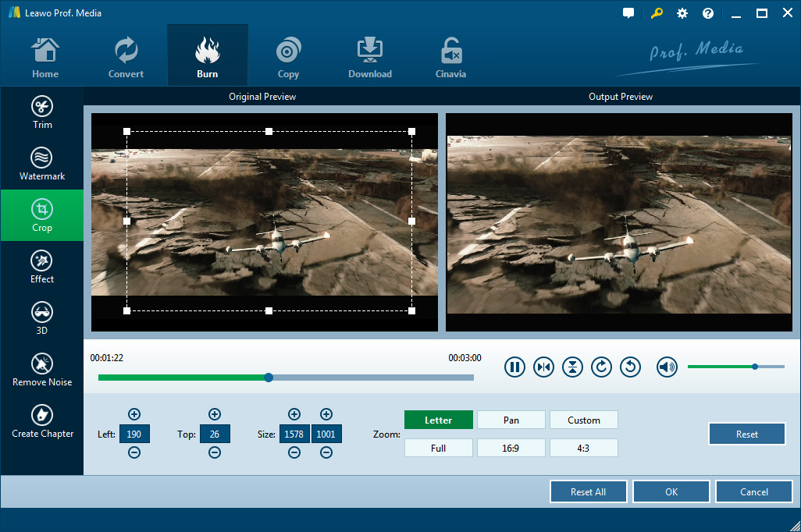Viewport: 801px width, 532px height.
Task: Open the Create Chapter panel
Action: coord(42,421)
